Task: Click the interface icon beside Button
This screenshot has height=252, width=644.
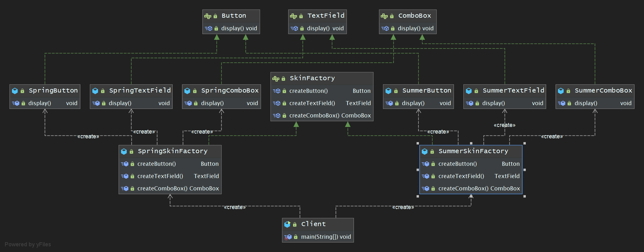Action: pos(207,16)
